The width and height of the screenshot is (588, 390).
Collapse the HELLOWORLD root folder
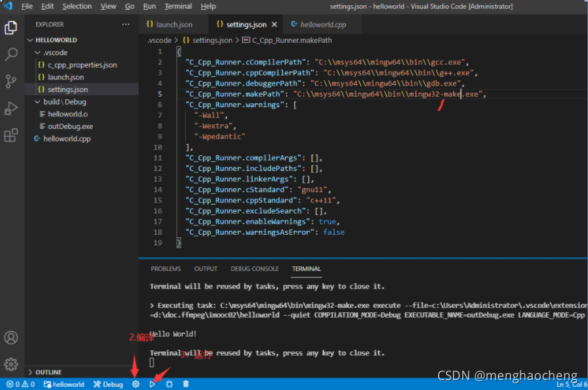pyautogui.click(x=82, y=40)
